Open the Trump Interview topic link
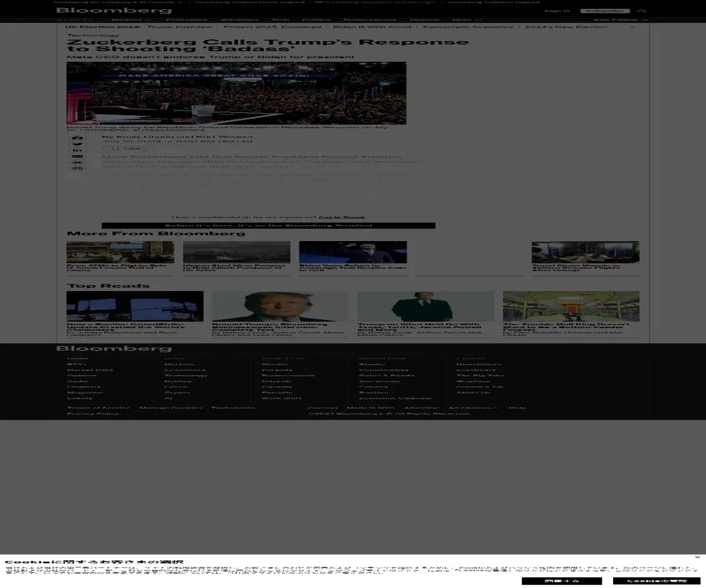Image resolution: width=706 pixels, height=588 pixels. (179, 27)
